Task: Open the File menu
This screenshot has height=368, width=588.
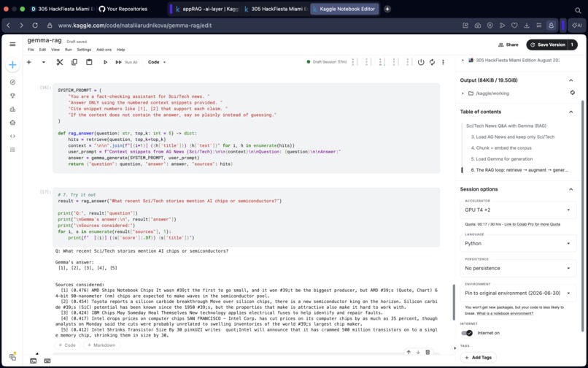Action: coord(31,50)
